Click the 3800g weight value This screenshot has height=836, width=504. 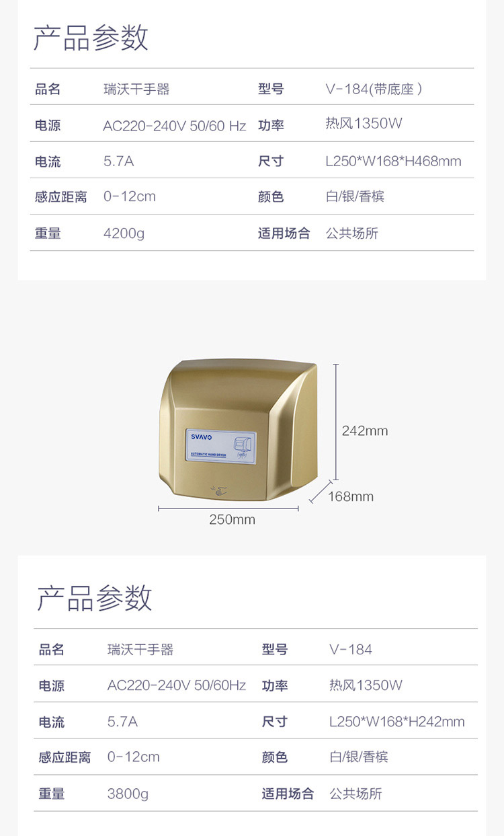tap(128, 794)
